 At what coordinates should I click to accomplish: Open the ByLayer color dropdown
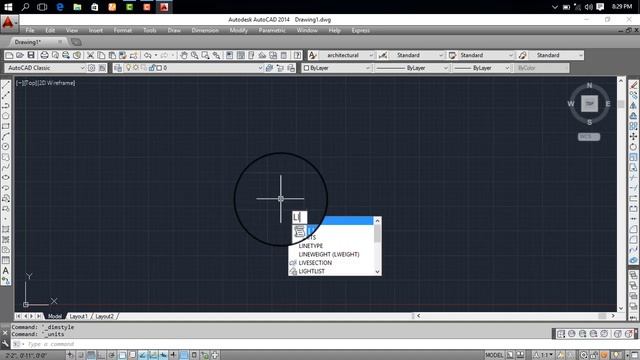coord(337,68)
